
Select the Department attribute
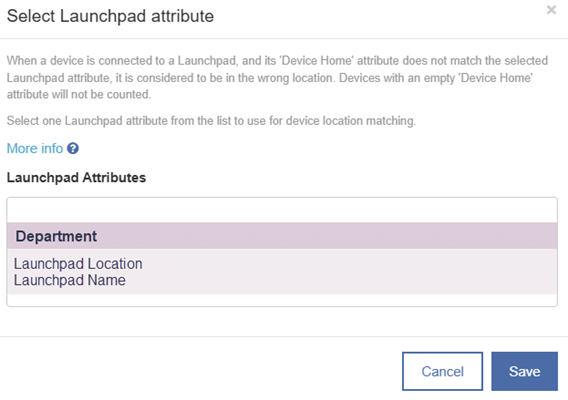click(x=282, y=236)
